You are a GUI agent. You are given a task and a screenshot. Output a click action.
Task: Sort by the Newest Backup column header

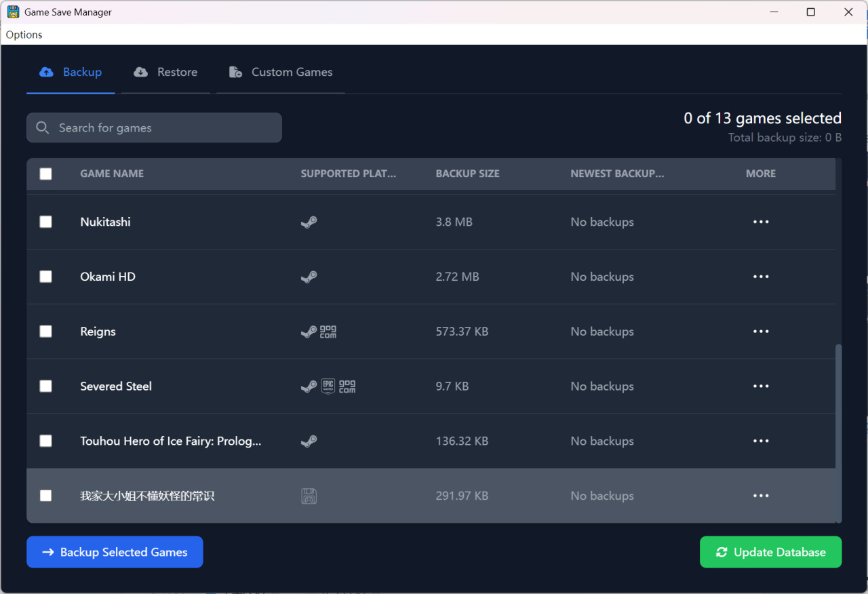click(x=617, y=174)
